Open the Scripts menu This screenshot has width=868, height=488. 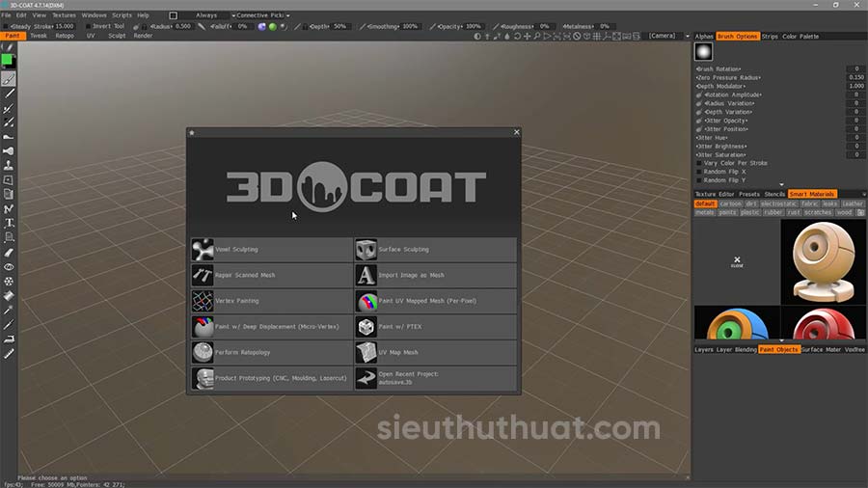[x=122, y=15]
